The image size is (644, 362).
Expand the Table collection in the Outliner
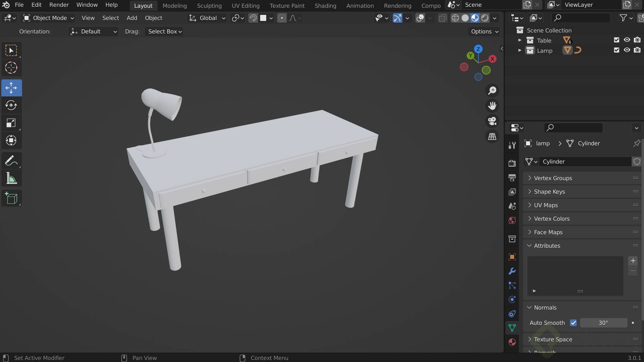pyautogui.click(x=520, y=40)
